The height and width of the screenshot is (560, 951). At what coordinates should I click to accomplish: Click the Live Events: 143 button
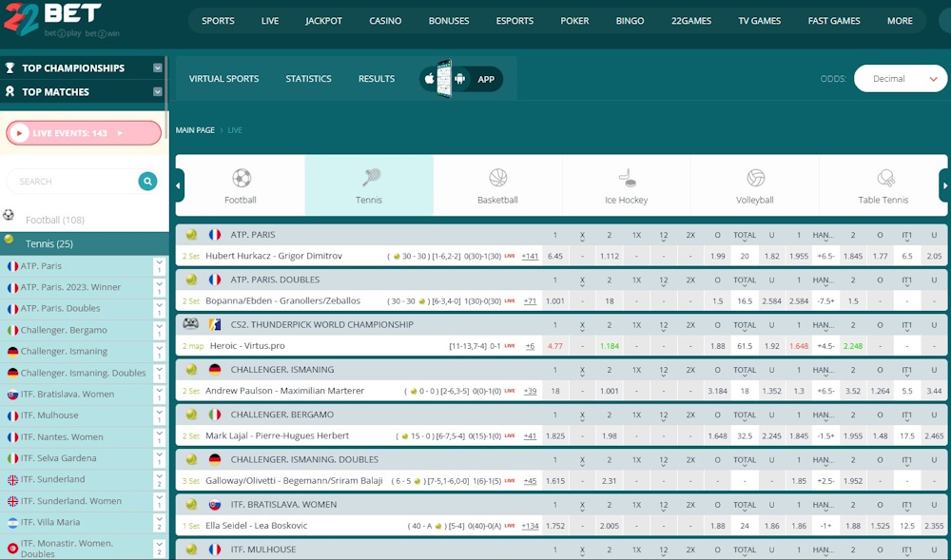coord(84,133)
